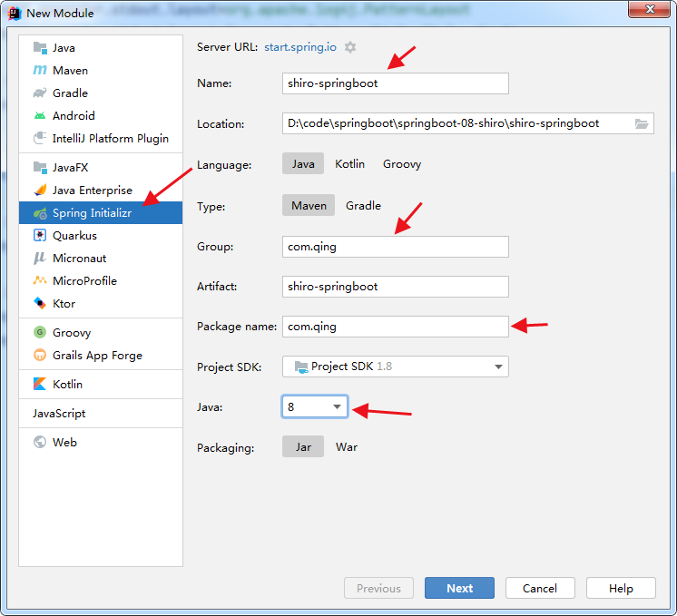Viewport: 677px width, 616px height.
Task: Open the Project SDK dropdown
Action: click(x=396, y=367)
